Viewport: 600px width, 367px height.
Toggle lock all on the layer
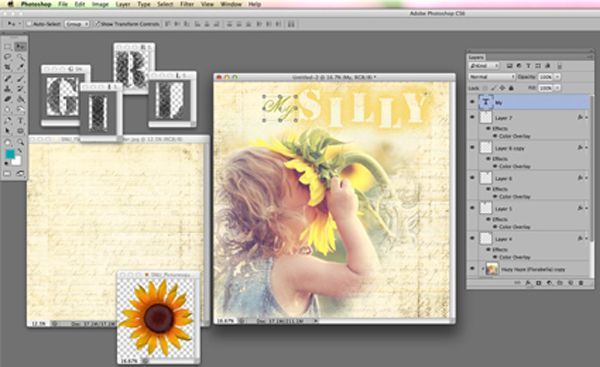[511, 88]
